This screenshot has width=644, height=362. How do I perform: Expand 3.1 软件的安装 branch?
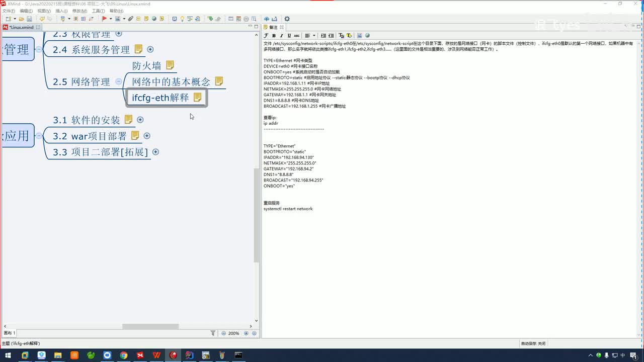[140, 120]
